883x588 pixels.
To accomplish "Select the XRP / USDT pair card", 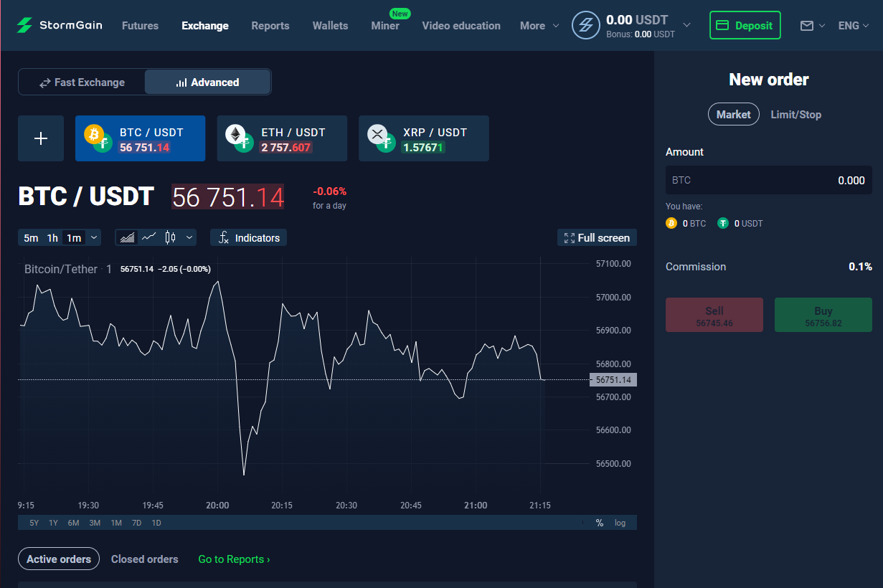I will (424, 138).
